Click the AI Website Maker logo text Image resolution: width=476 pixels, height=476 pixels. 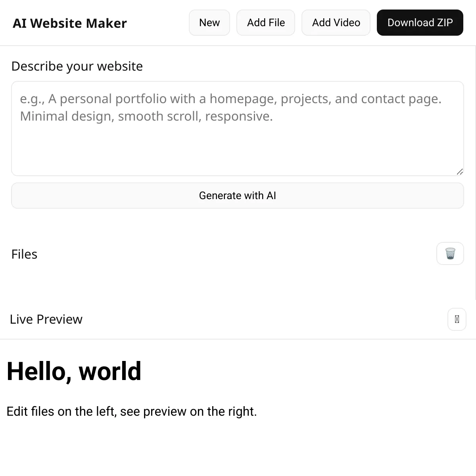click(69, 23)
